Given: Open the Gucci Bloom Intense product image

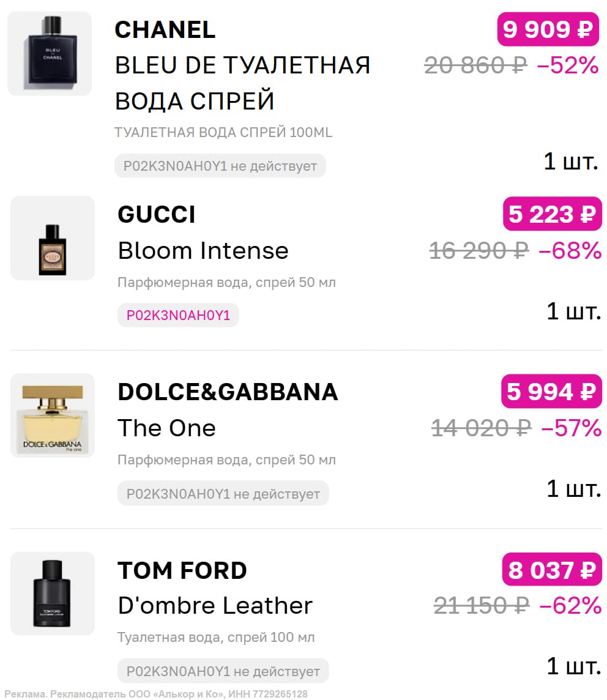Looking at the screenshot, I should [53, 238].
